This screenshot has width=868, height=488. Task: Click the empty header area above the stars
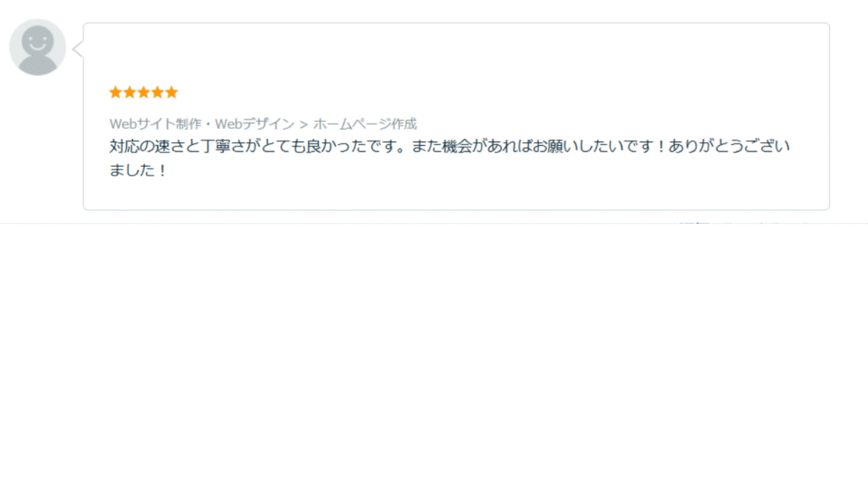tap(456, 54)
